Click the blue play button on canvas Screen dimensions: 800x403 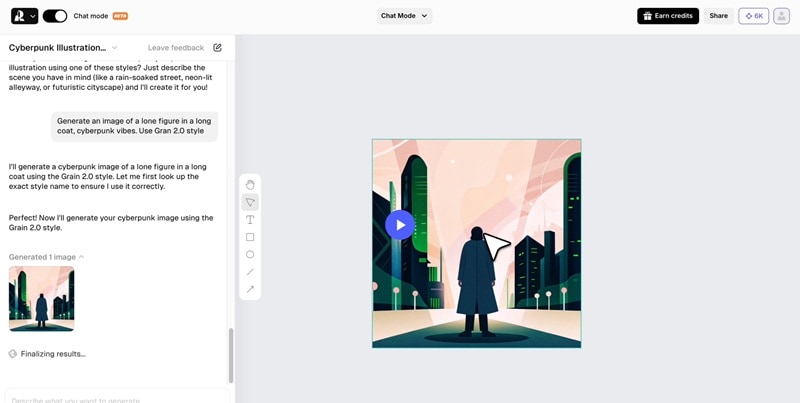point(400,225)
